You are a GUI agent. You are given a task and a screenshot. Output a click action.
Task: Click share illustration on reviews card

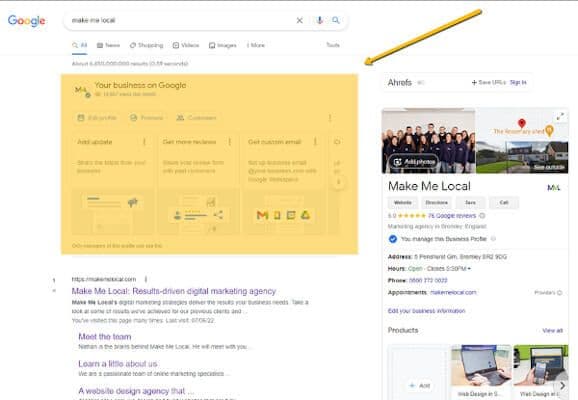(x=218, y=215)
